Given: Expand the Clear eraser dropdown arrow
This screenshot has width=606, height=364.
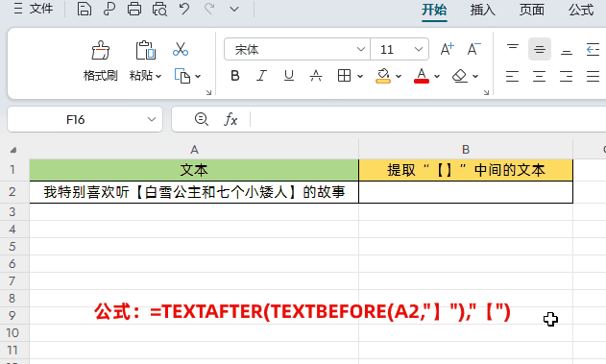Looking at the screenshot, I should 475,77.
